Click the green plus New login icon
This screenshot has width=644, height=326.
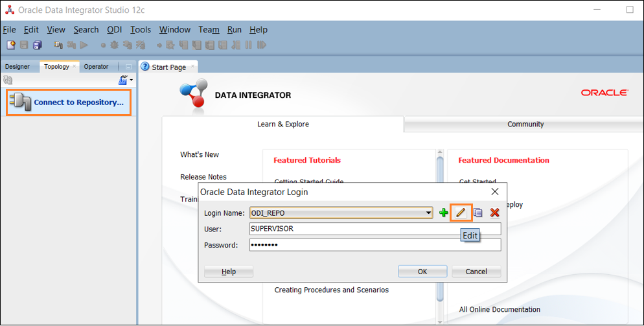click(444, 213)
